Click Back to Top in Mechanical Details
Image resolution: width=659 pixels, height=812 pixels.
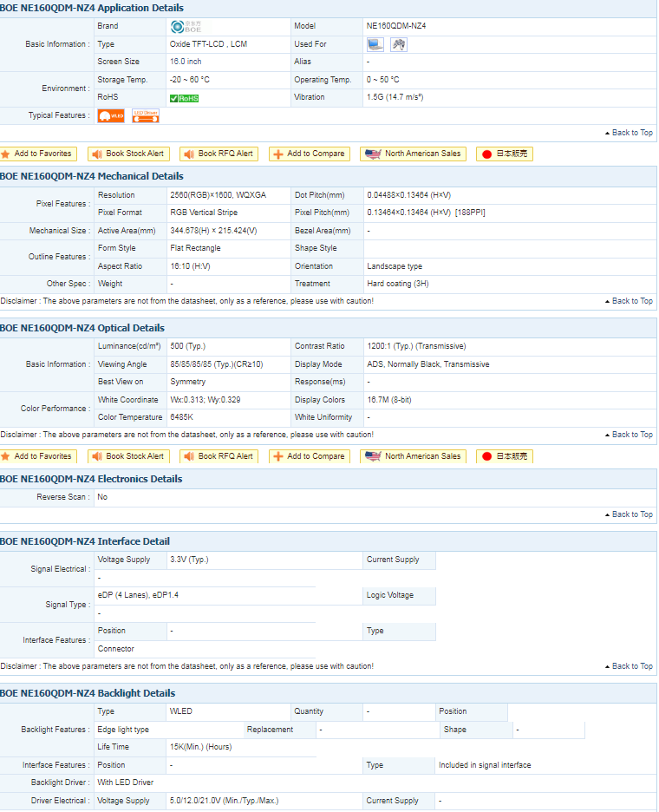629,301
